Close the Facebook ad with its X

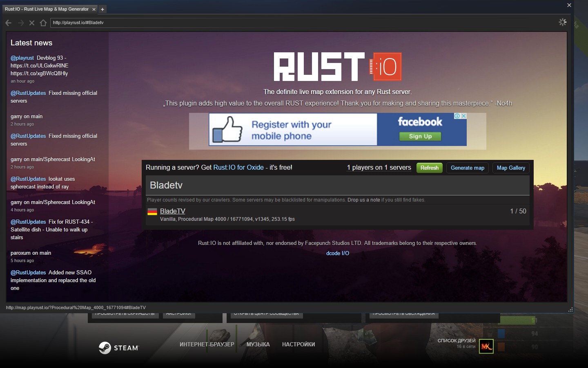click(x=463, y=116)
